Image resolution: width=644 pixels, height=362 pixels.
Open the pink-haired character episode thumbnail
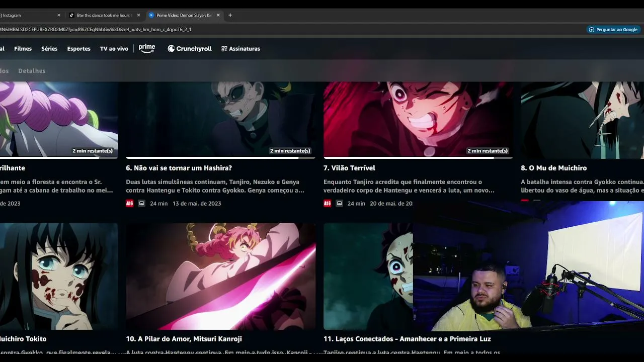pyautogui.click(x=59, y=119)
